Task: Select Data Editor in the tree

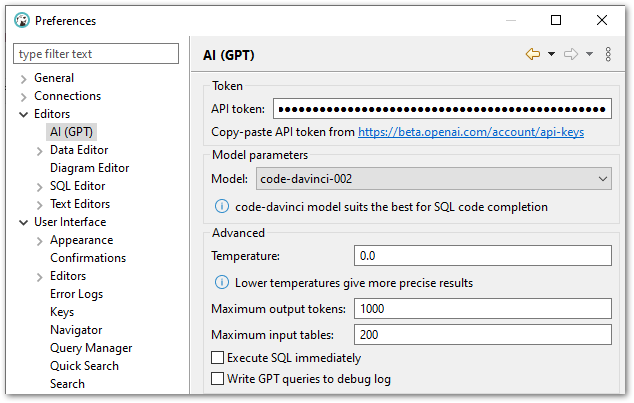Action: [x=79, y=150]
